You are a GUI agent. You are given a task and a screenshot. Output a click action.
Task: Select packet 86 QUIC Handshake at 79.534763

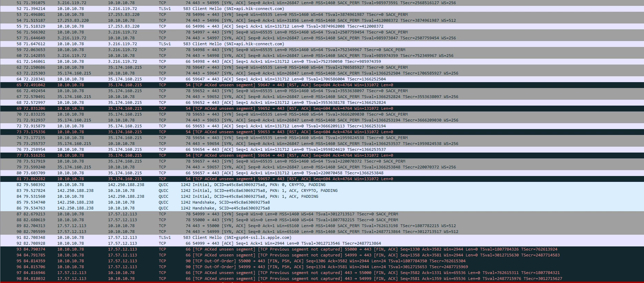click(x=322, y=208)
